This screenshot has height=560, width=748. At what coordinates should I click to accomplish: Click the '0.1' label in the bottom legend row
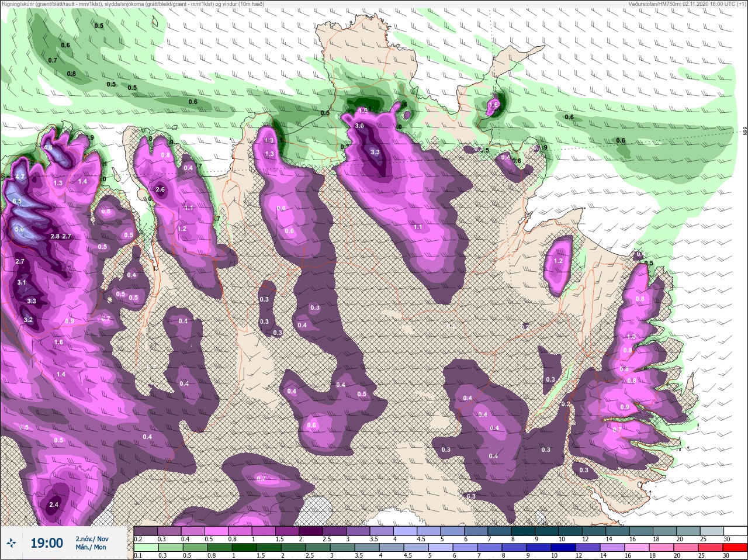coord(138,556)
